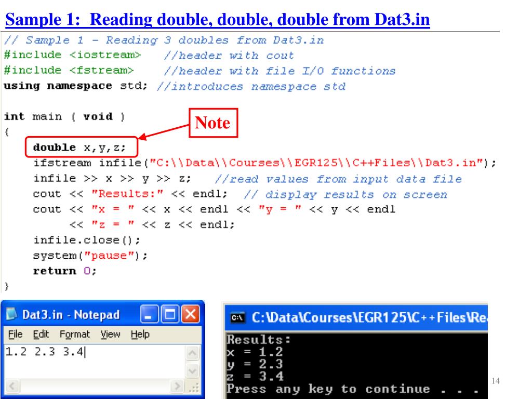The image size is (532, 399).
Task: Click in the Notepad text area after 3.4
Action: pos(86,352)
